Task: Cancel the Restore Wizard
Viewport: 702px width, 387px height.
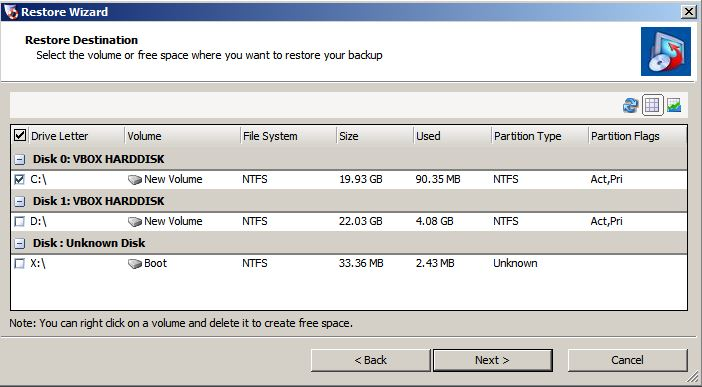Action: point(627,360)
